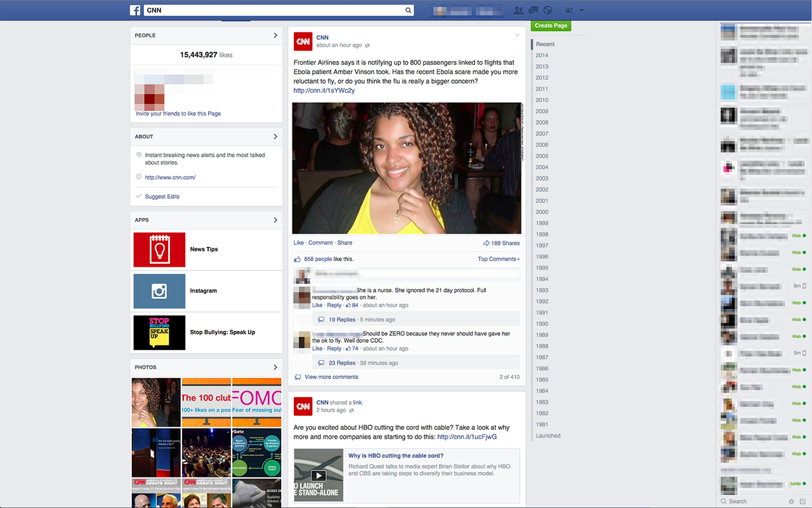812x508 pixels.
Task: Open the notifications globe icon
Action: (x=548, y=10)
